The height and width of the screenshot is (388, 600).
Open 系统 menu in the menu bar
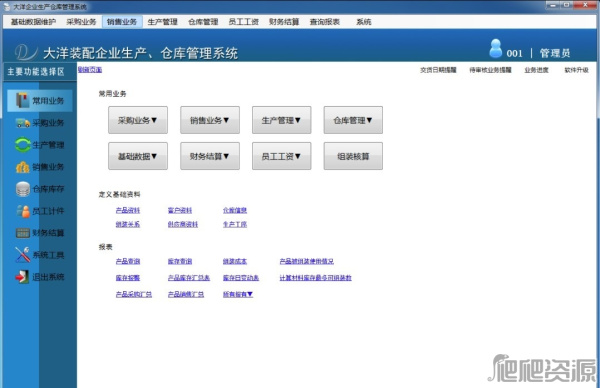click(x=364, y=22)
